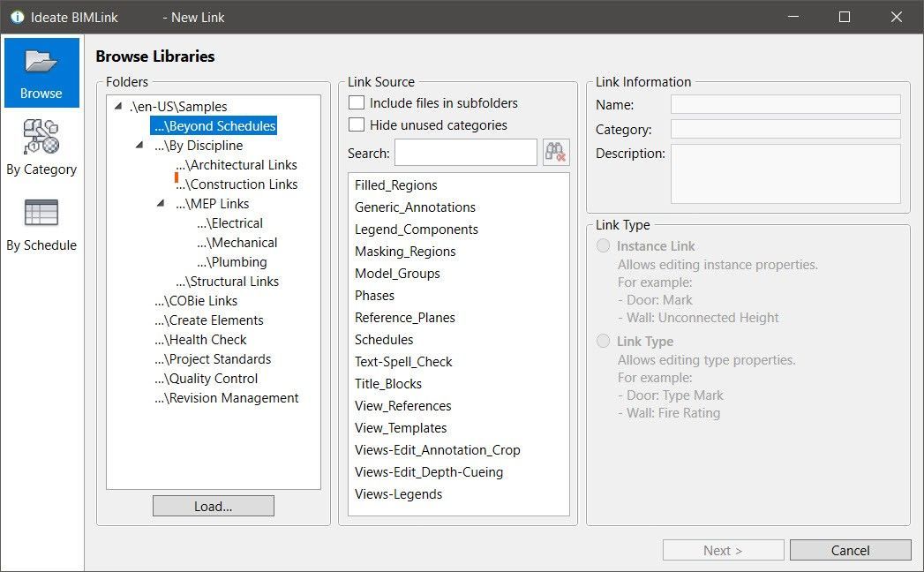Open the Mechanical folder

pyautogui.click(x=237, y=243)
